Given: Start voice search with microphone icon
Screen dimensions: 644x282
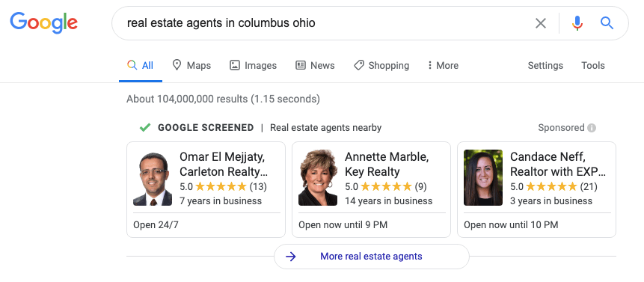Looking at the screenshot, I should [577, 23].
